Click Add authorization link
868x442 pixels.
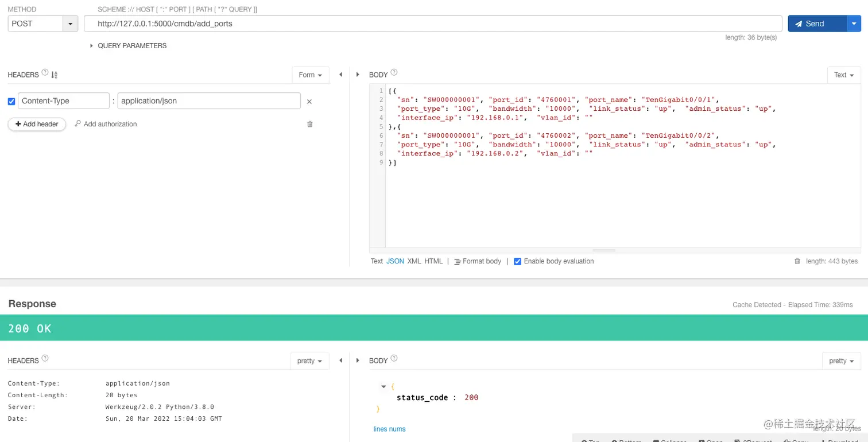click(106, 124)
